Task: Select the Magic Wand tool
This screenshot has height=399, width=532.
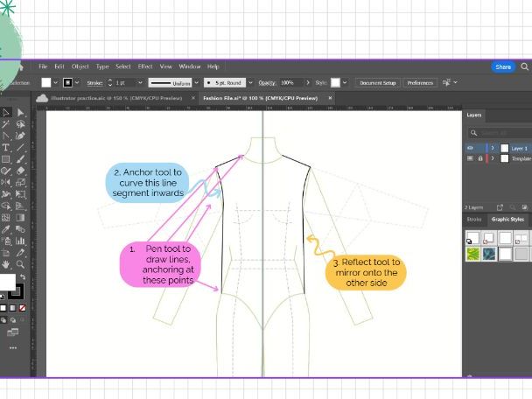Action: (6, 124)
